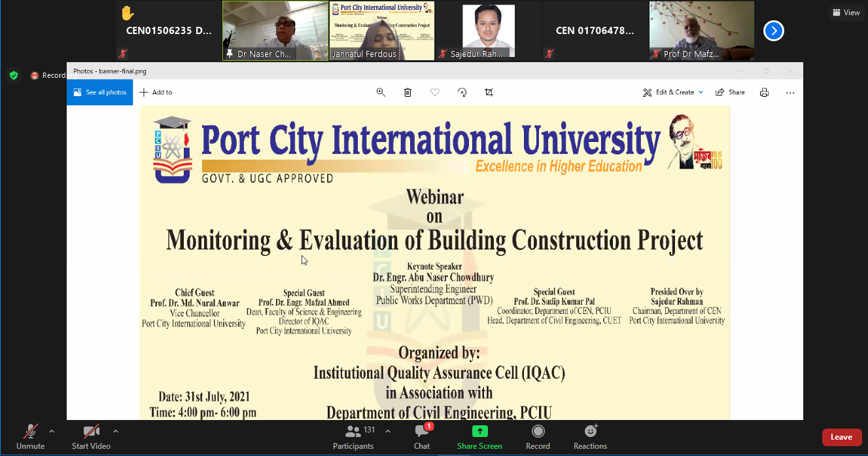Click 'Department of Civil Engineering, PCIU' text
This screenshot has width=868, height=456.
(x=439, y=412)
